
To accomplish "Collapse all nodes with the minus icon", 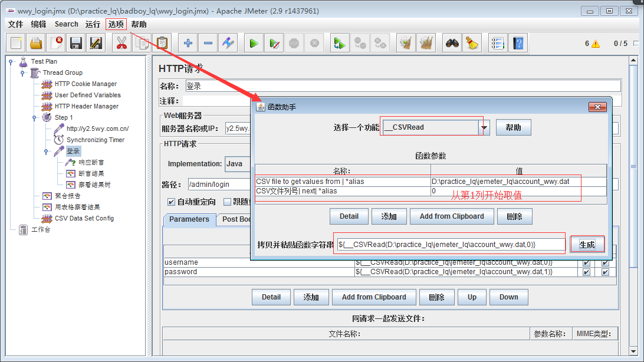I will pyautogui.click(x=208, y=43).
